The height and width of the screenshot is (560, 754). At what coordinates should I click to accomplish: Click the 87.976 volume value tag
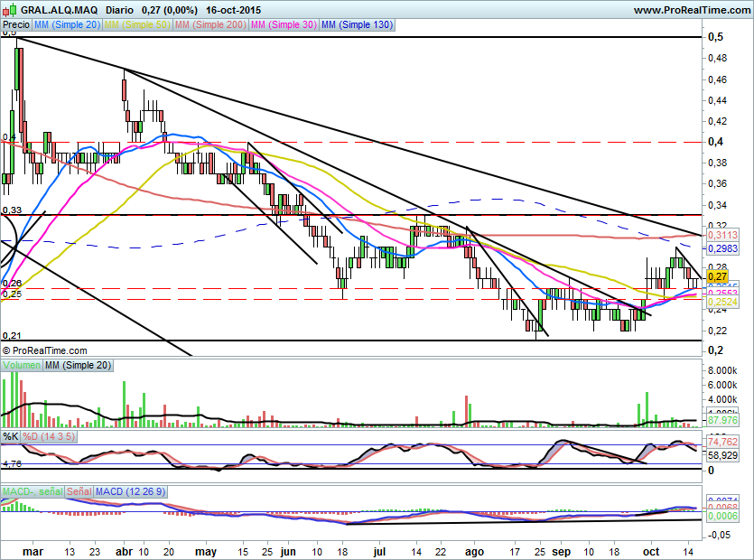(722, 421)
